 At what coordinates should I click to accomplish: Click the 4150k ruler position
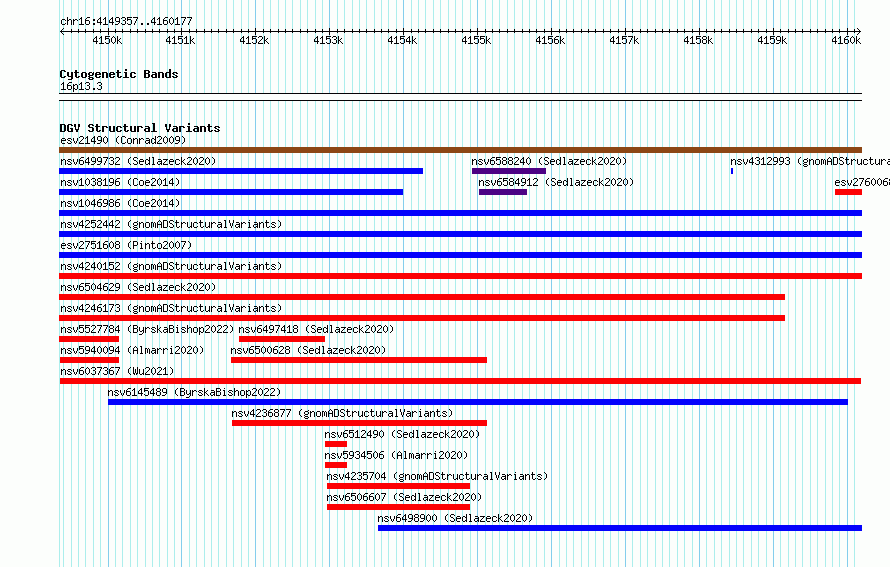click(107, 40)
